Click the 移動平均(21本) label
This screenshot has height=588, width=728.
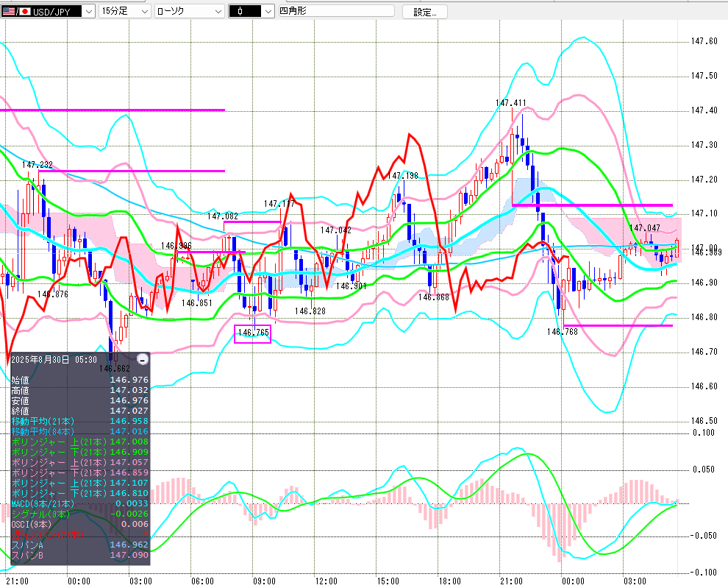tap(43, 421)
